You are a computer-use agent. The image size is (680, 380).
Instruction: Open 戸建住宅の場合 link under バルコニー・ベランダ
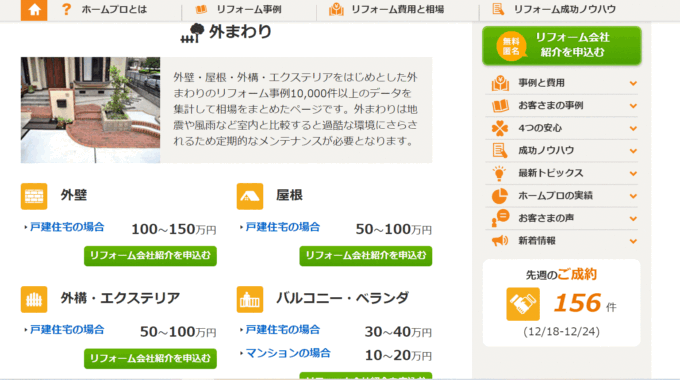(283, 330)
